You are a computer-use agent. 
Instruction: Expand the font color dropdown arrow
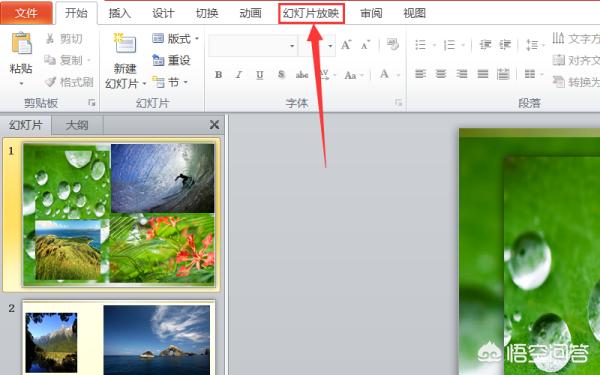pos(398,75)
